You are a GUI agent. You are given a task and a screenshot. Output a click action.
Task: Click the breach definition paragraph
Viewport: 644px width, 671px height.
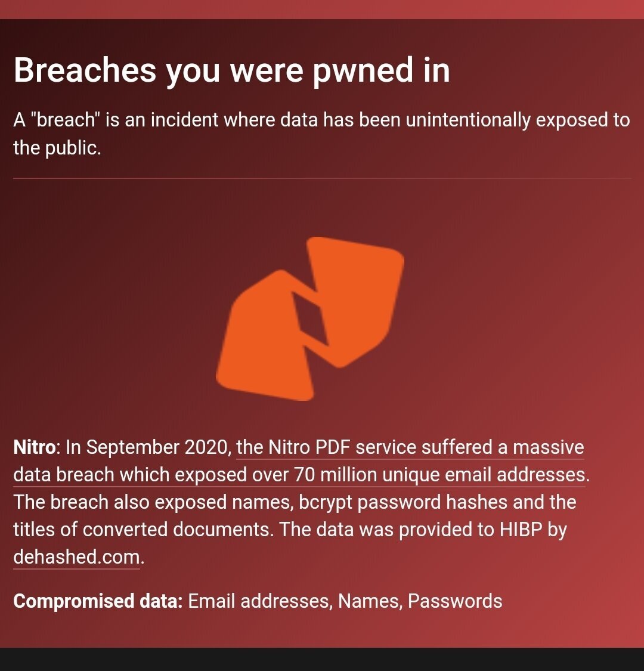coord(321,134)
